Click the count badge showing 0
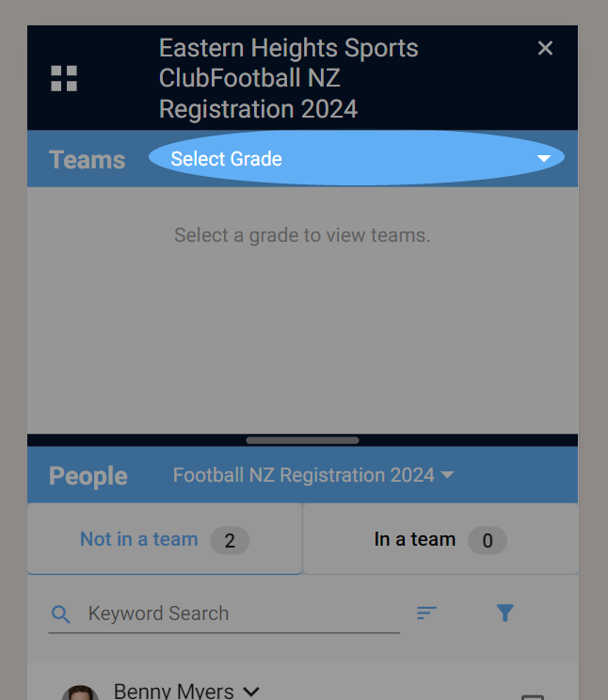Image resolution: width=608 pixels, height=700 pixels. tap(488, 541)
